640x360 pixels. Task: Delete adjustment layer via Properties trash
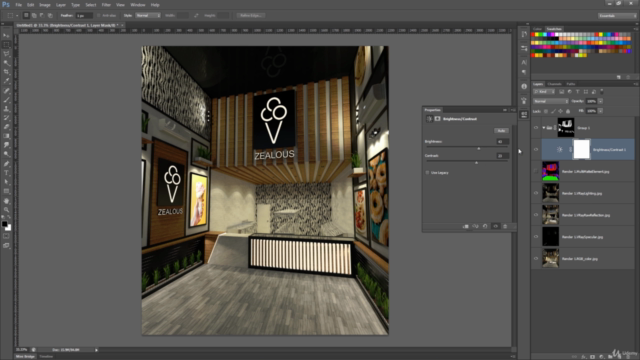(x=505, y=226)
